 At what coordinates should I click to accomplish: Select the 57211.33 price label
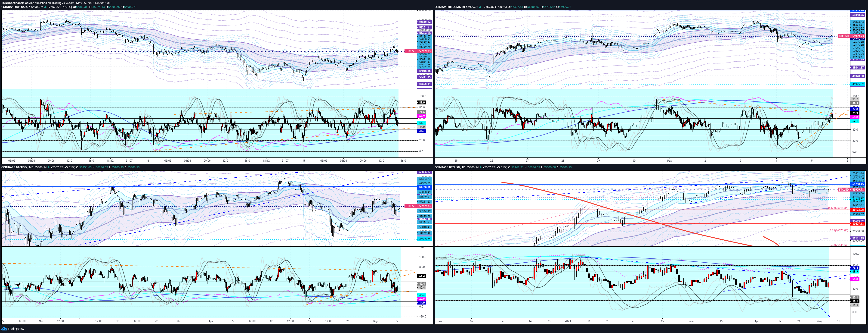pyautogui.click(x=425, y=202)
